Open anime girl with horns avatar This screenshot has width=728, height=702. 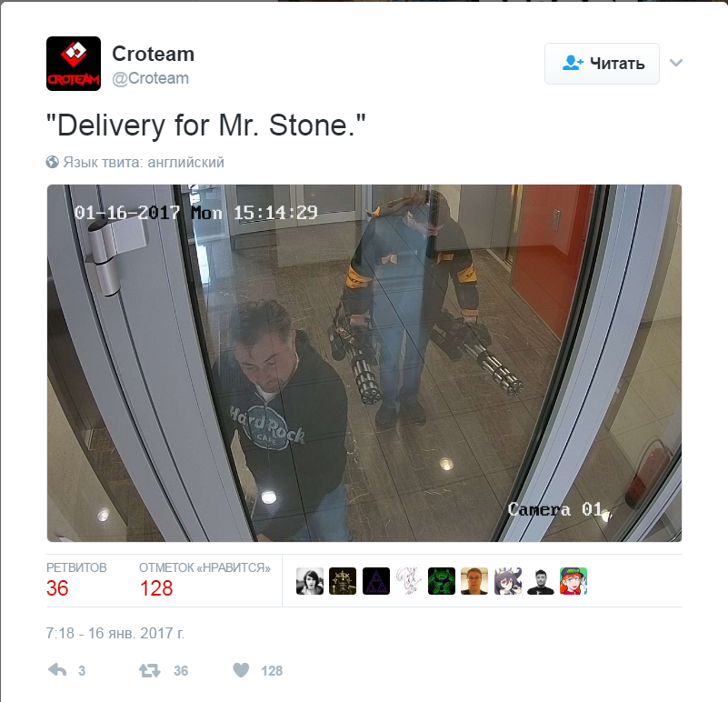click(x=507, y=581)
